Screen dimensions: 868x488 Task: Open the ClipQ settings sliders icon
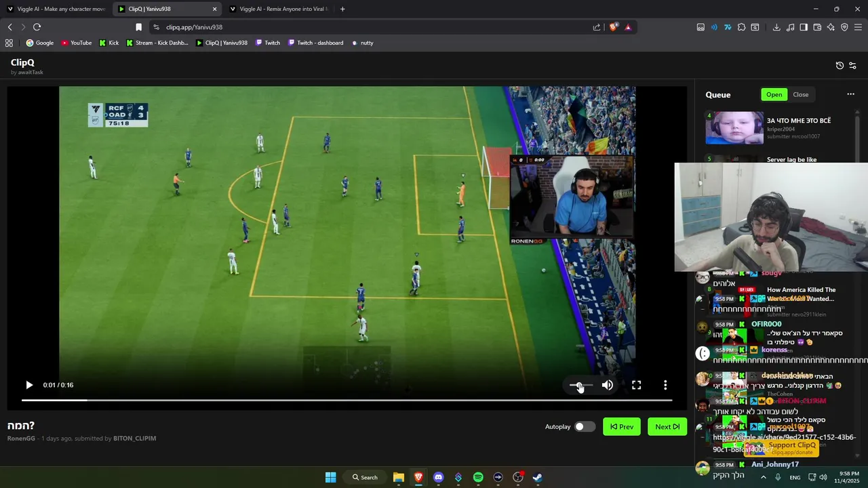tap(853, 65)
